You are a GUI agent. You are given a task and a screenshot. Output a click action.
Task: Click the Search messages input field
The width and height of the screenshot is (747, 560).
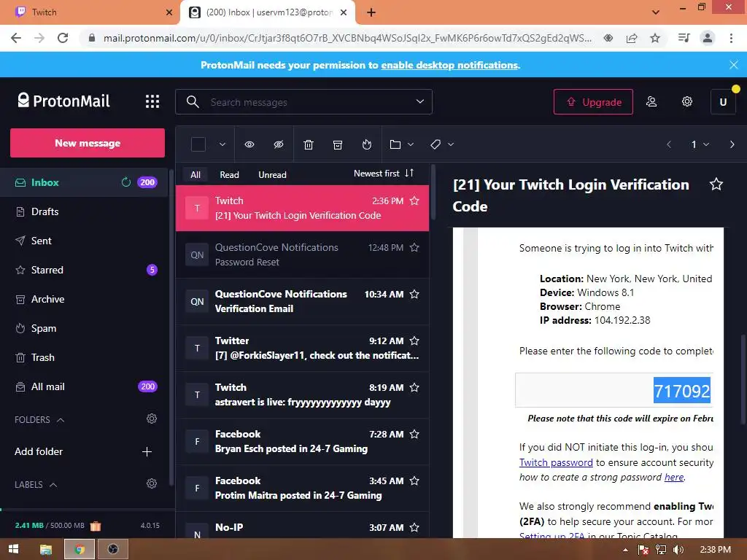(305, 102)
